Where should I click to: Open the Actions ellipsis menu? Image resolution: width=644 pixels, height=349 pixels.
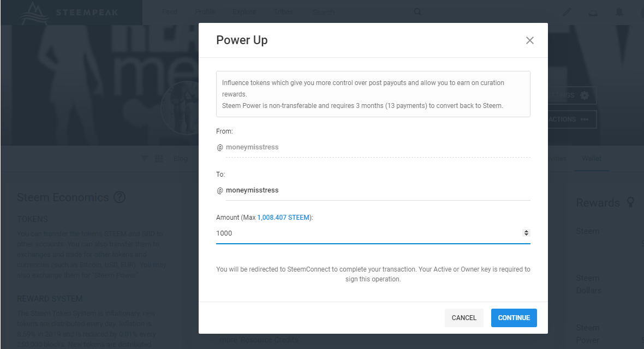pos(585,119)
